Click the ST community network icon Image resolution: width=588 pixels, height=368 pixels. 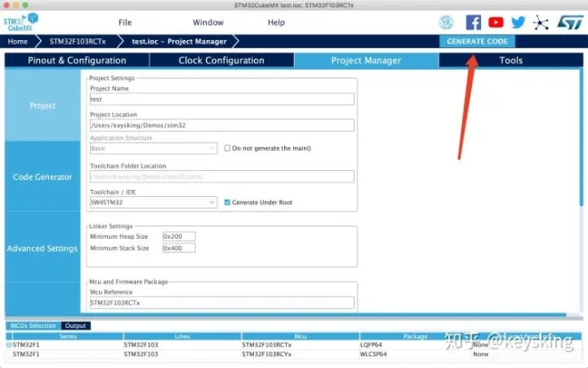tap(541, 23)
